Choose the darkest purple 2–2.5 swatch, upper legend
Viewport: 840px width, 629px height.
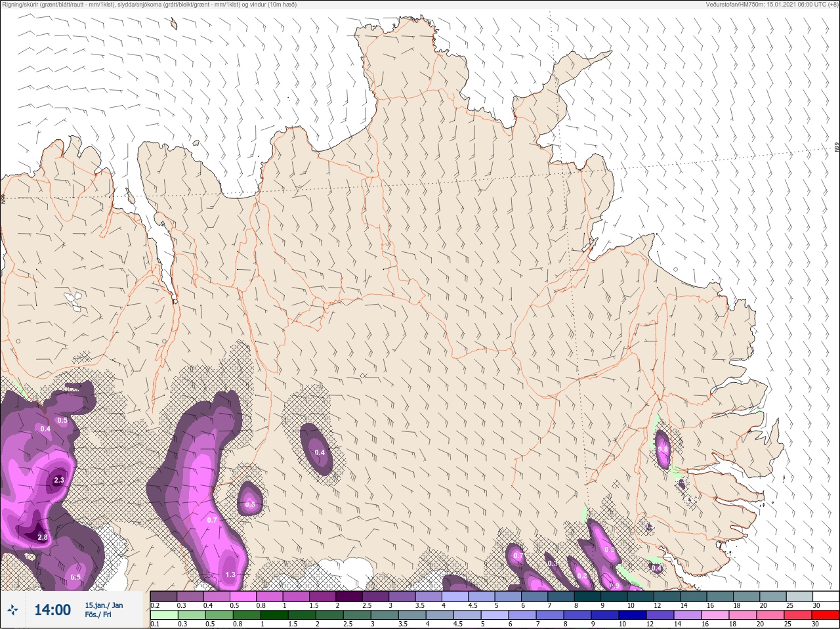(349, 597)
